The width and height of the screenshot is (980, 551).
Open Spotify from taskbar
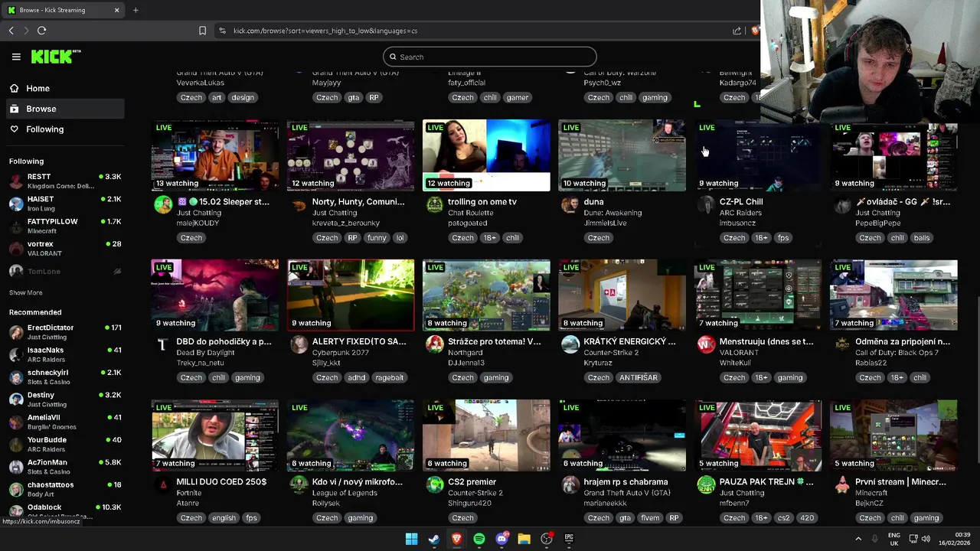pos(479,539)
